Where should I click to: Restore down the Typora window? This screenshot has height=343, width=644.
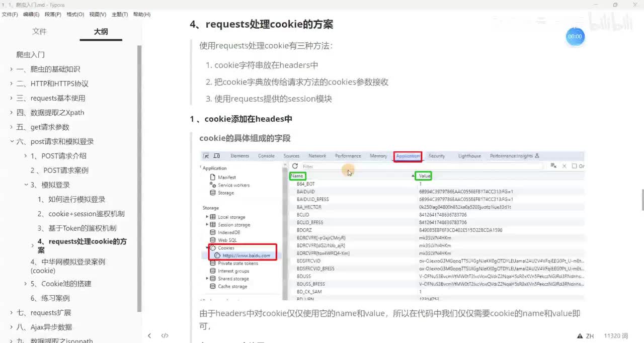[615, 5]
